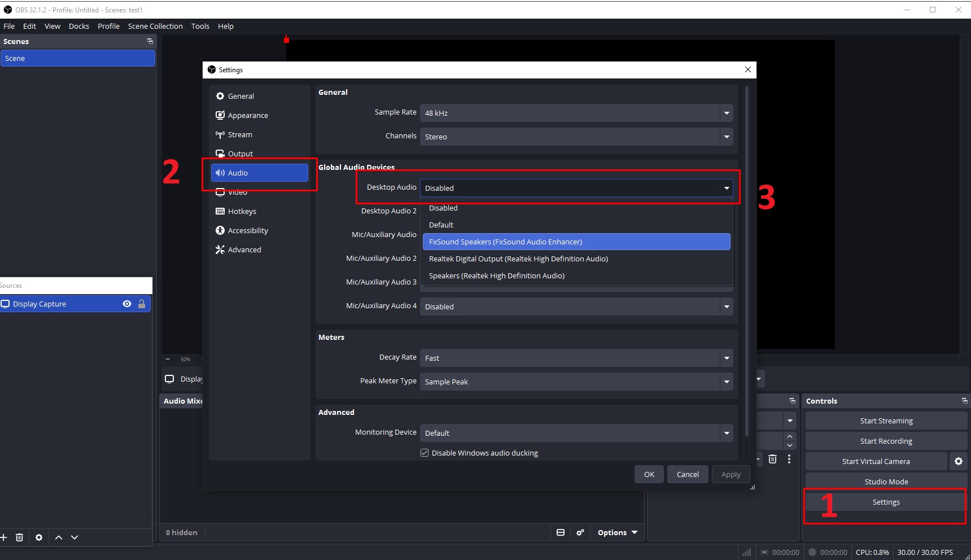Move source up with arrow icon
This screenshot has height=560, width=971.
pyautogui.click(x=59, y=537)
